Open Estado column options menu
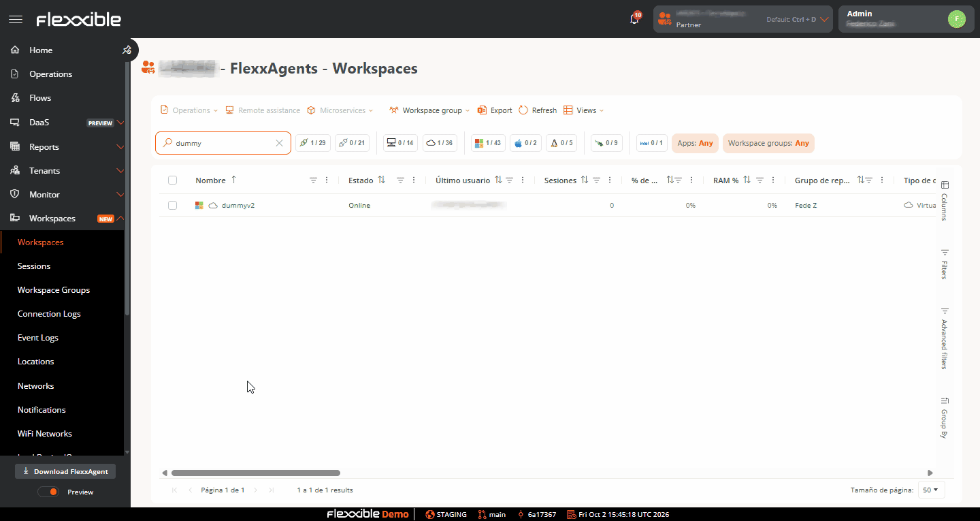 [414, 180]
